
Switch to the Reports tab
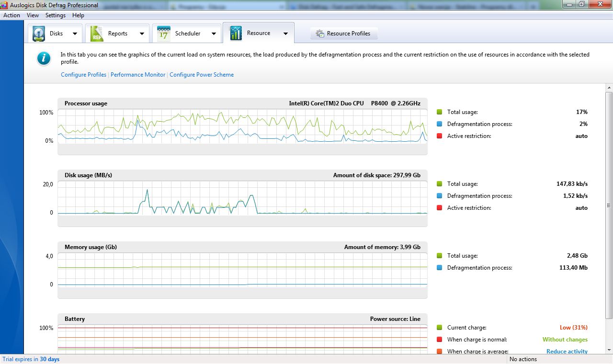(117, 34)
